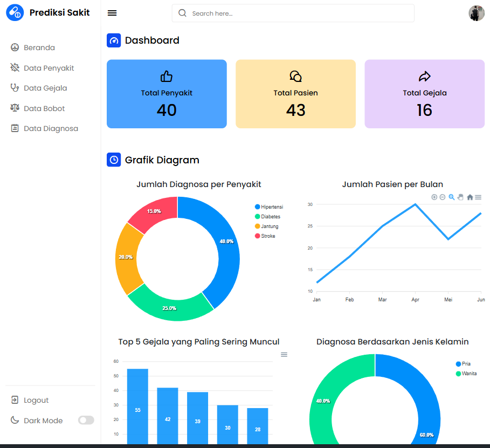Click the Top 5 Gejala chart title
The height and width of the screenshot is (448, 490).
199,342
